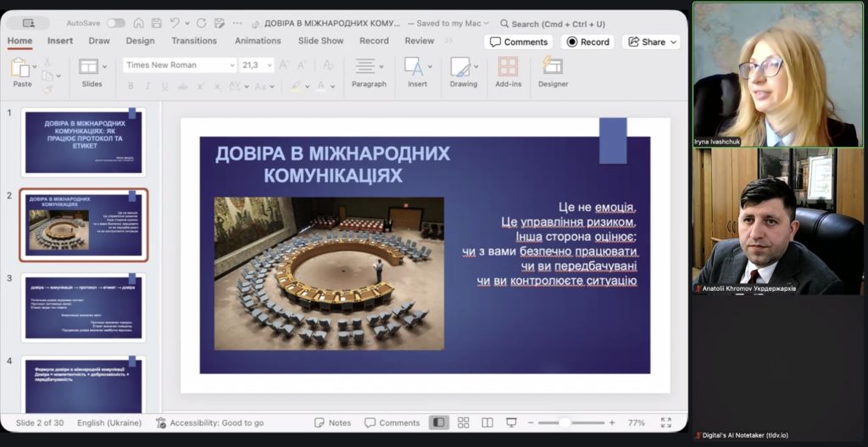Switch to Slide Sorter view

coord(463,422)
